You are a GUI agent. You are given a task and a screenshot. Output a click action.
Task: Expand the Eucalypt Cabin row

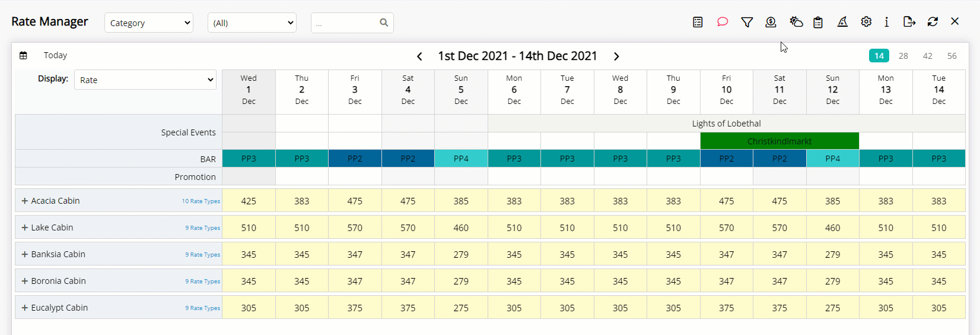(25, 308)
